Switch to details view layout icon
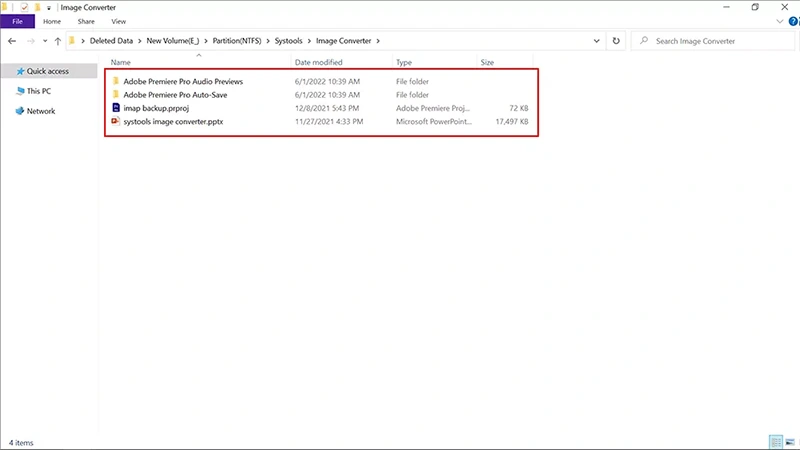The height and width of the screenshot is (450, 800). [x=776, y=442]
